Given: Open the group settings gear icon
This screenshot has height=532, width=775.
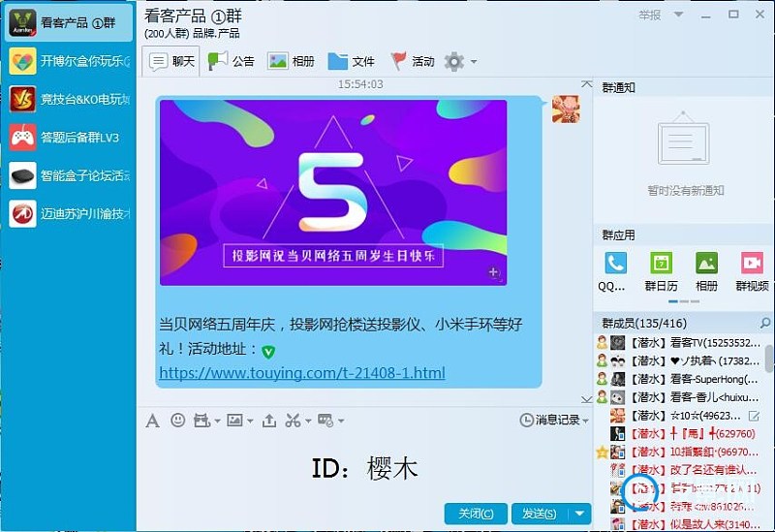Looking at the screenshot, I should [453, 62].
